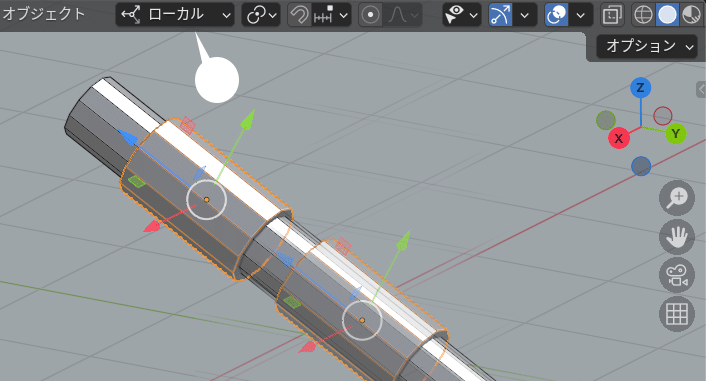This screenshot has height=381, width=706.
Task: Expand the オプション dropdown
Action: [x=647, y=45]
